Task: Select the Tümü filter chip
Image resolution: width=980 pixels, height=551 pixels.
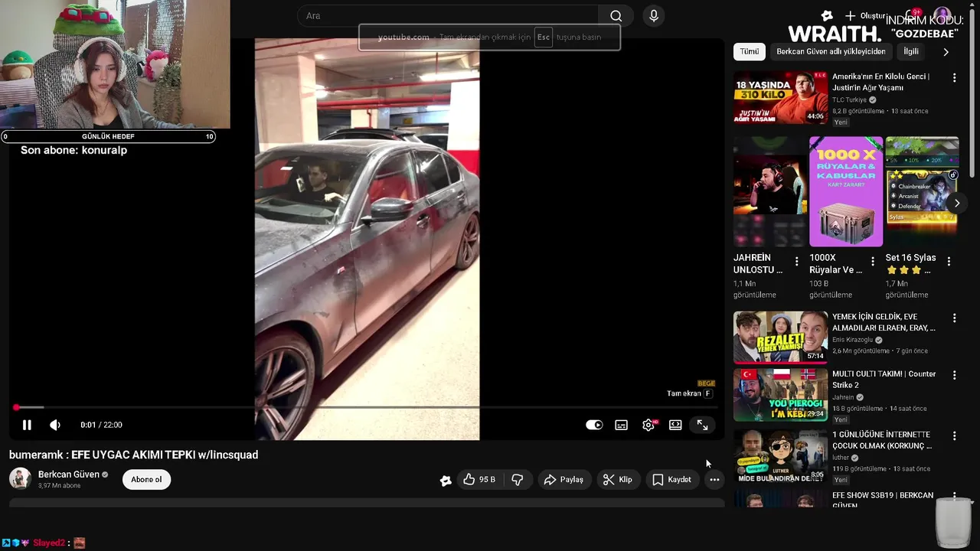Action: coord(750,51)
